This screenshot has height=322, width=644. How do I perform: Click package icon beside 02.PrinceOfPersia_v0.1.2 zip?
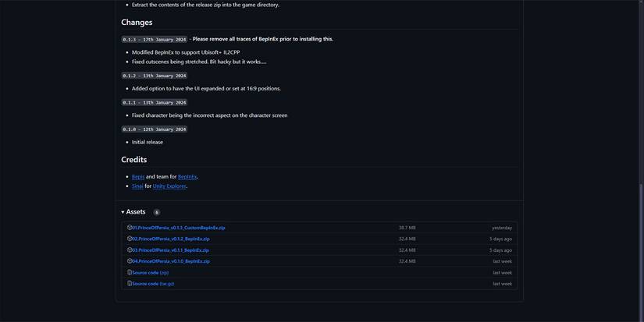tap(130, 239)
